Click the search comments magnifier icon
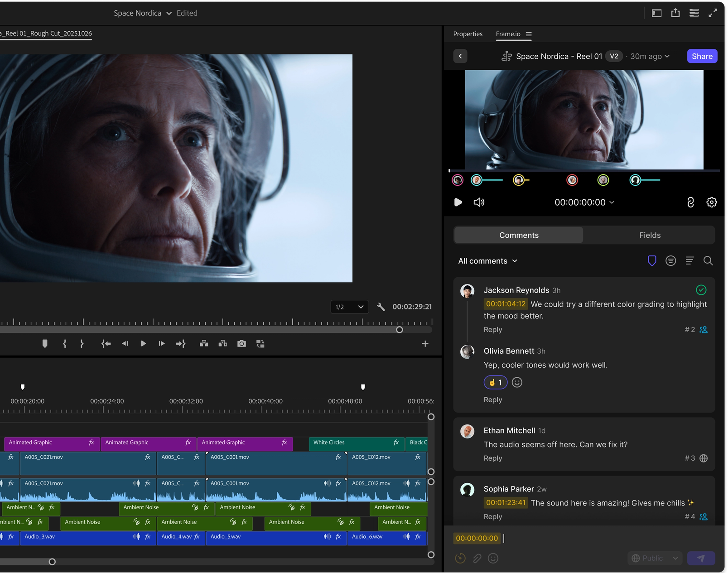This screenshot has width=728, height=573. click(708, 261)
